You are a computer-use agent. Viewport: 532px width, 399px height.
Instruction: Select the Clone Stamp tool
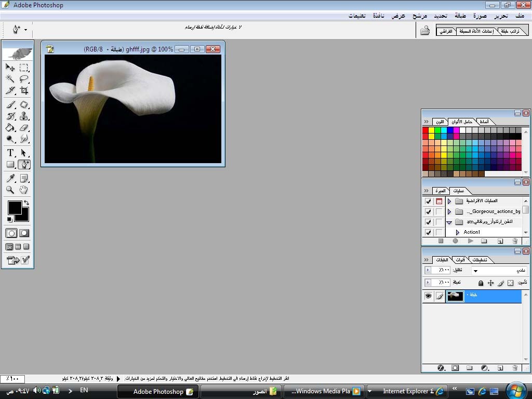(x=24, y=116)
